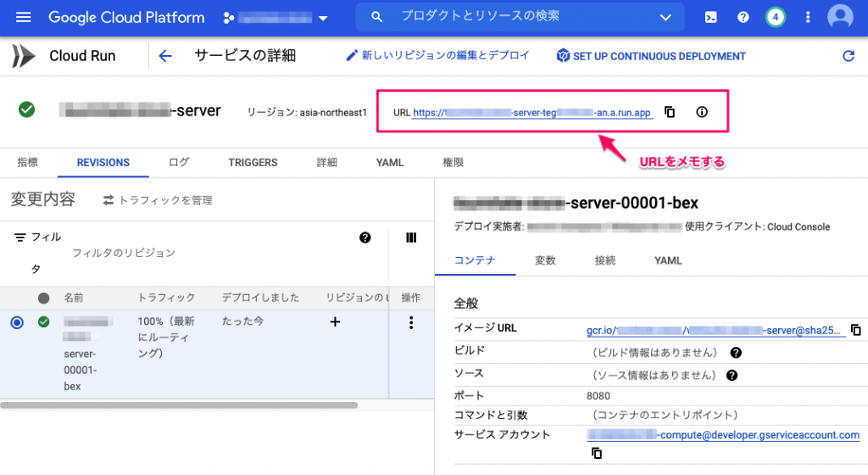Click edit and deploy new revision

tap(437, 55)
